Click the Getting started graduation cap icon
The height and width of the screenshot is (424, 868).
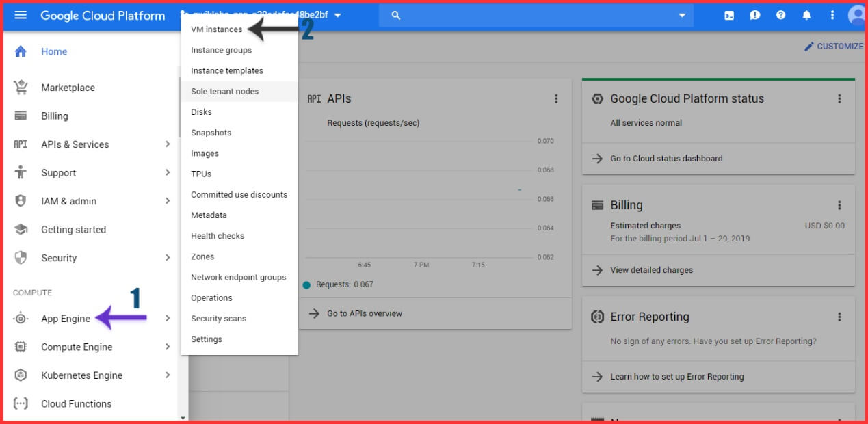[x=21, y=230]
